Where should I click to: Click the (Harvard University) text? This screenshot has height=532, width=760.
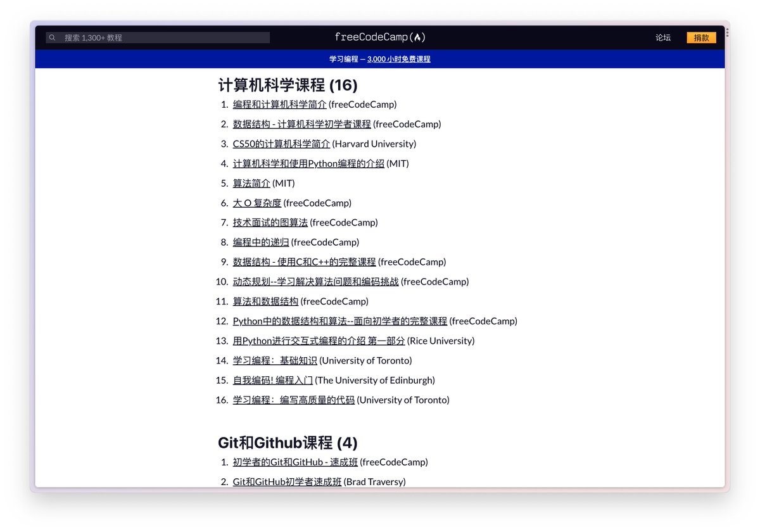(374, 144)
